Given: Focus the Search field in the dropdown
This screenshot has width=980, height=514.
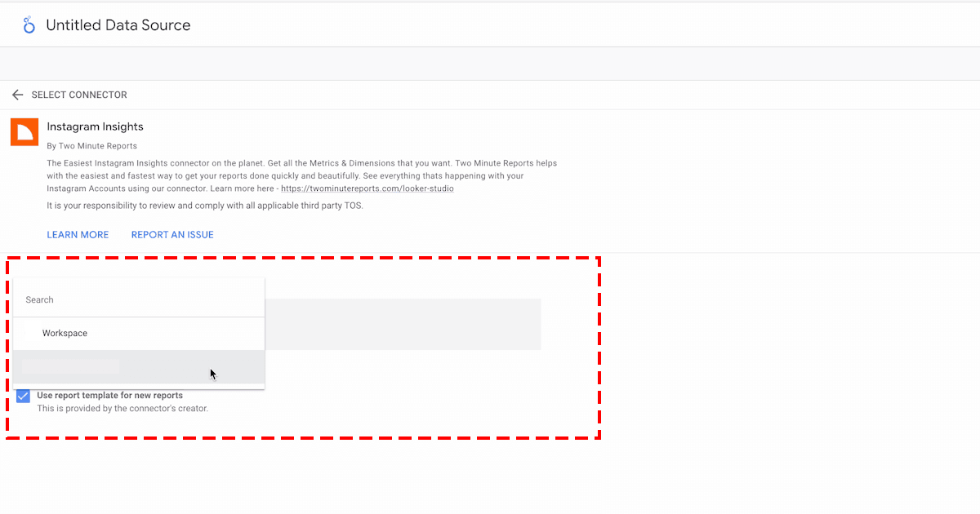Looking at the screenshot, I should (x=139, y=299).
